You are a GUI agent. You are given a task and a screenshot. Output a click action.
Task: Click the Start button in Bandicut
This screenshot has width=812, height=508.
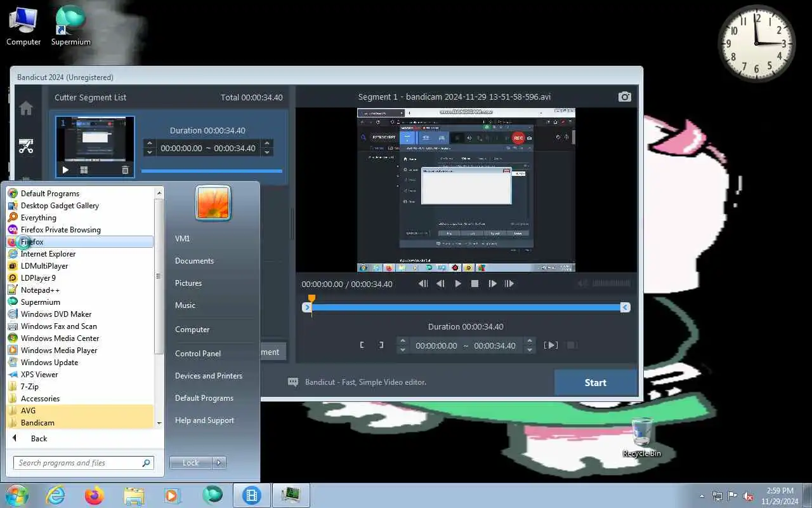pos(595,382)
